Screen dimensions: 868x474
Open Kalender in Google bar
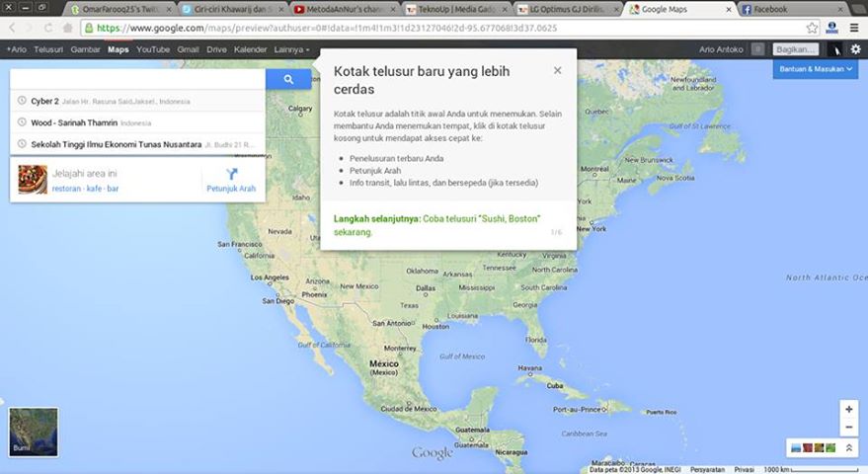[250, 49]
